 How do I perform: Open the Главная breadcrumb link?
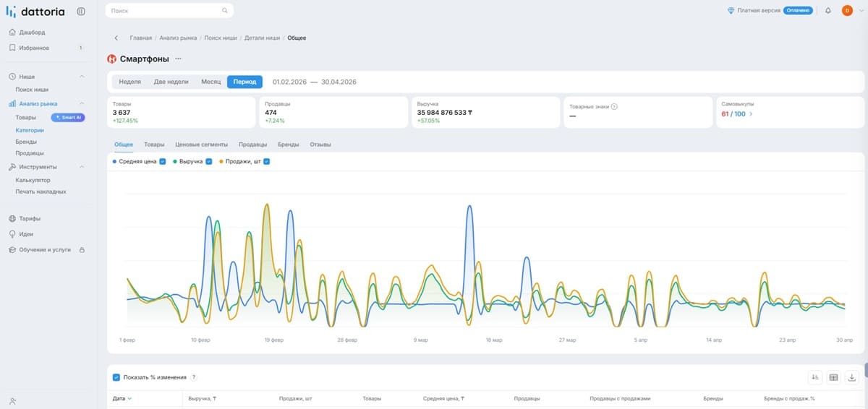(x=141, y=38)
